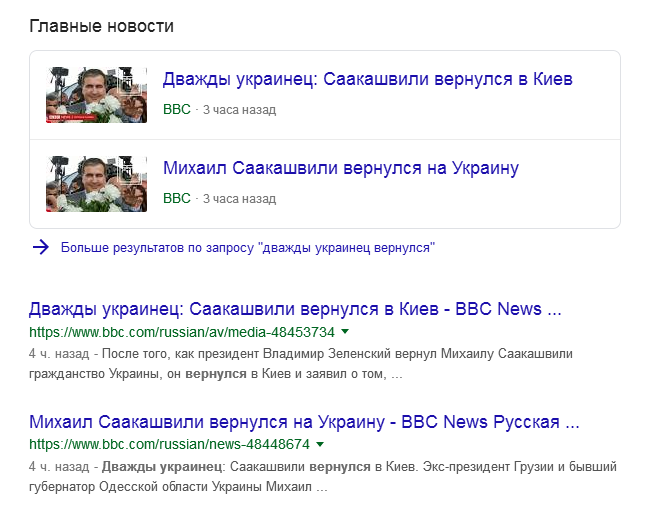Open top news headline Дважды украинец: Саакашвили вернулся в Киев
Screen dimensions: 653x514
point(367,79)
